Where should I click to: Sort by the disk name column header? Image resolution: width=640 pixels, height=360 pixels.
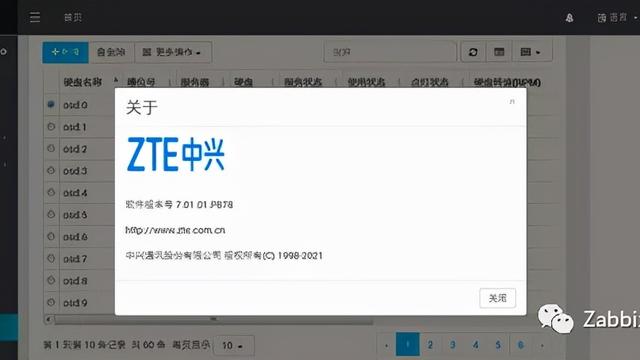[82, 82]
